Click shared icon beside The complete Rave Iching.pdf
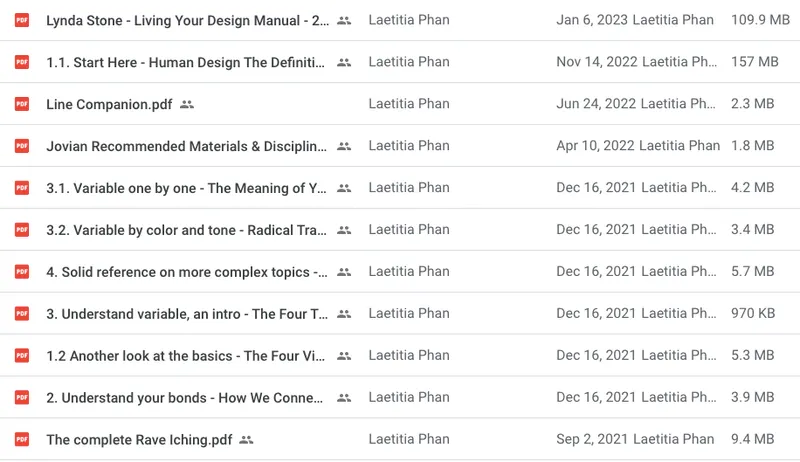Viewport: 800px width, 462px height. [247, 439]
